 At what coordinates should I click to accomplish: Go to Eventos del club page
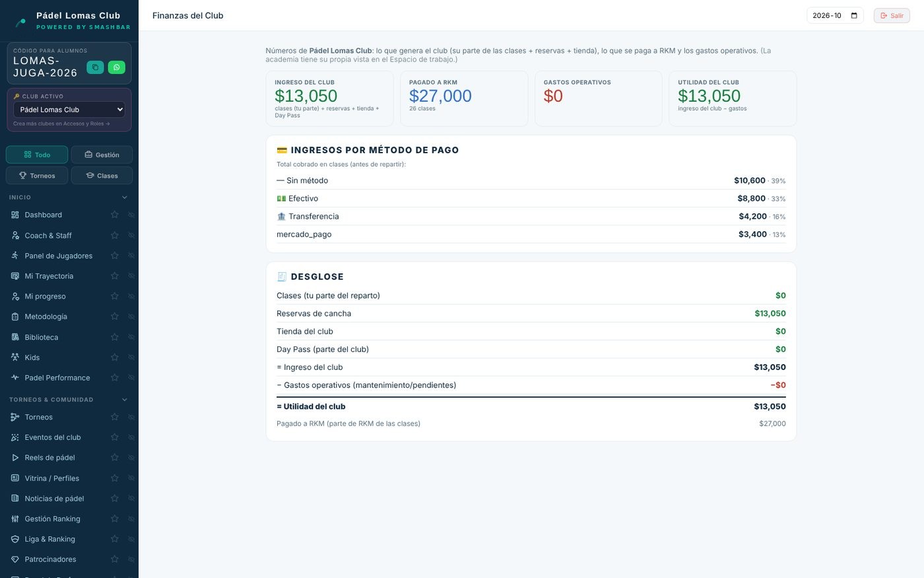point(53,437)
